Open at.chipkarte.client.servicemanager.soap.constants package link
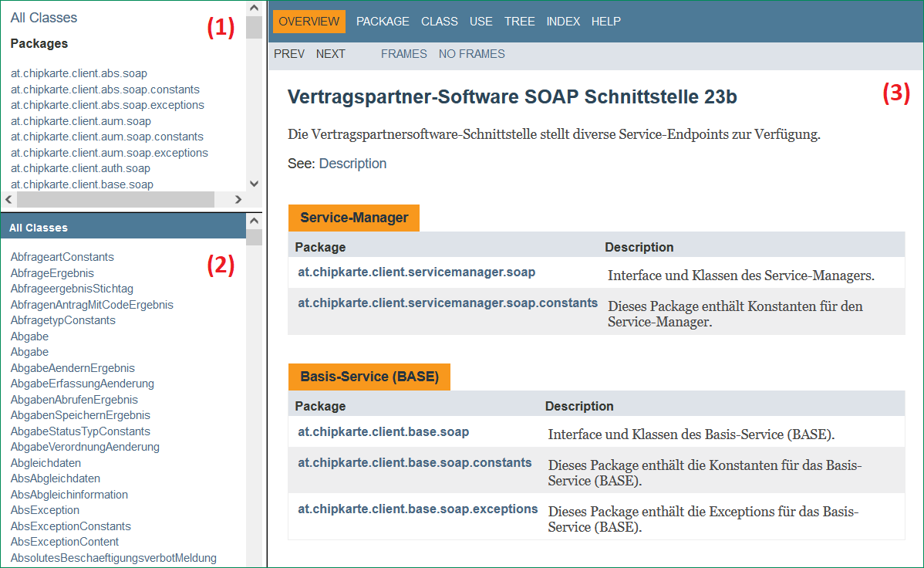 click(448, 303)
